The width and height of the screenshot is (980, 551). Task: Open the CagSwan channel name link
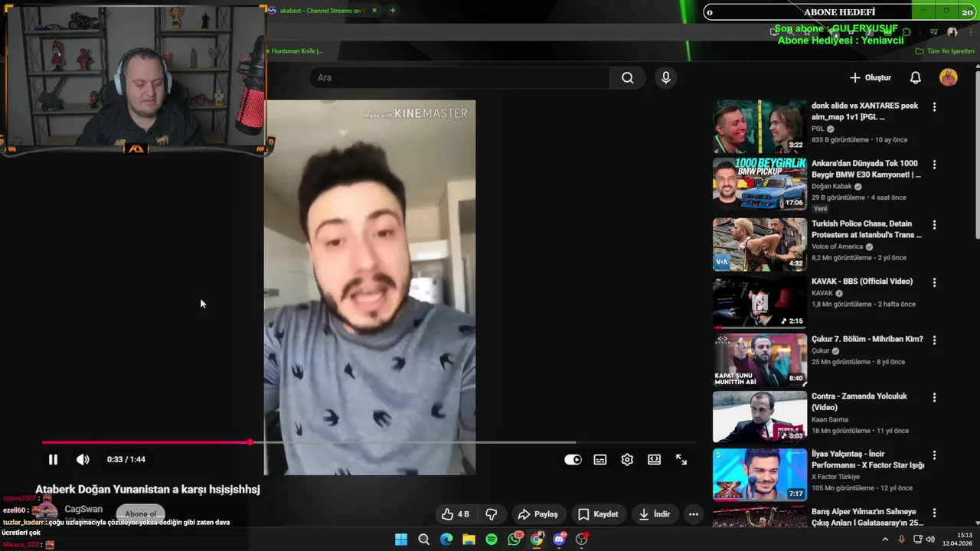[x=83, y=509]
